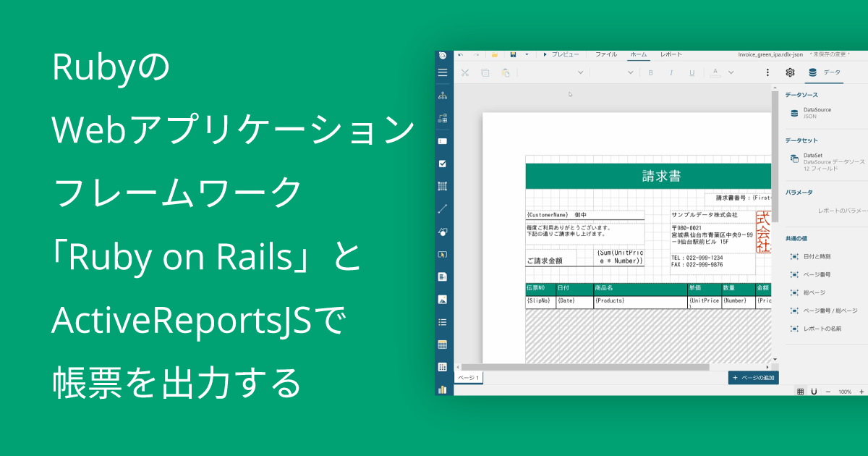The height and width of the screenshot is (456, 868).
Task: Open the group editor sidebar icon
Action: click(x=443, y=118)
